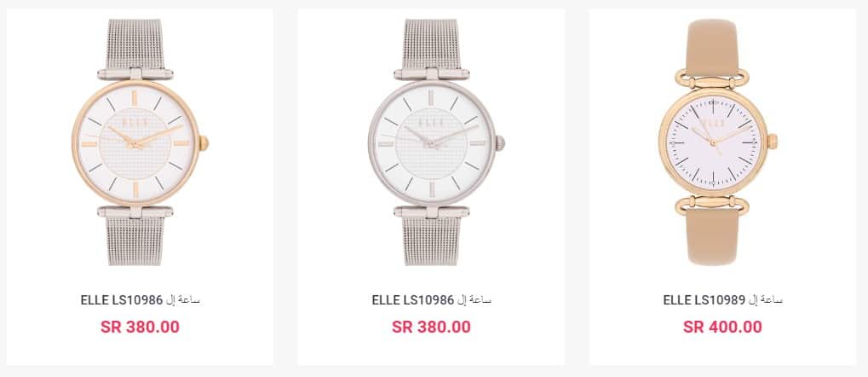Screen dimensions: 868x377
Task: Open the beige leather strap watch dial
Action: coord(713,142)
